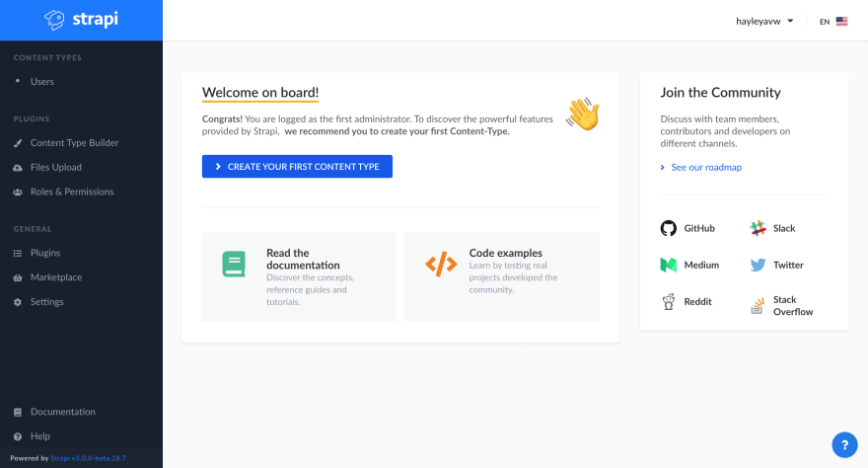Click the Settings gear icon

(18, 302)
